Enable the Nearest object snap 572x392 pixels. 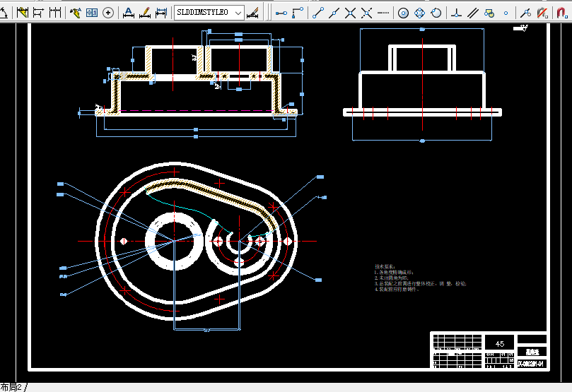(525, 13)
